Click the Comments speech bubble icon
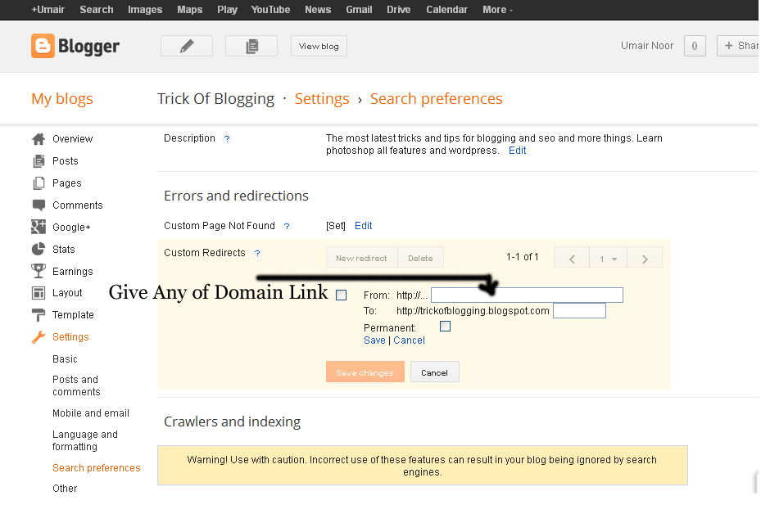This screenshot has width=770, height=532. tap(38, 205)
